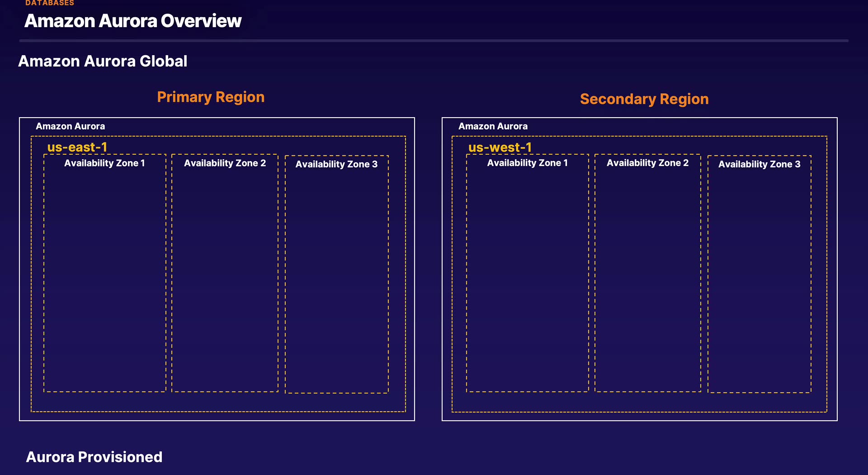Click the "Primary Region" label
The width and height of the screenshot is (868, 475).
click(x=211, y=97)
